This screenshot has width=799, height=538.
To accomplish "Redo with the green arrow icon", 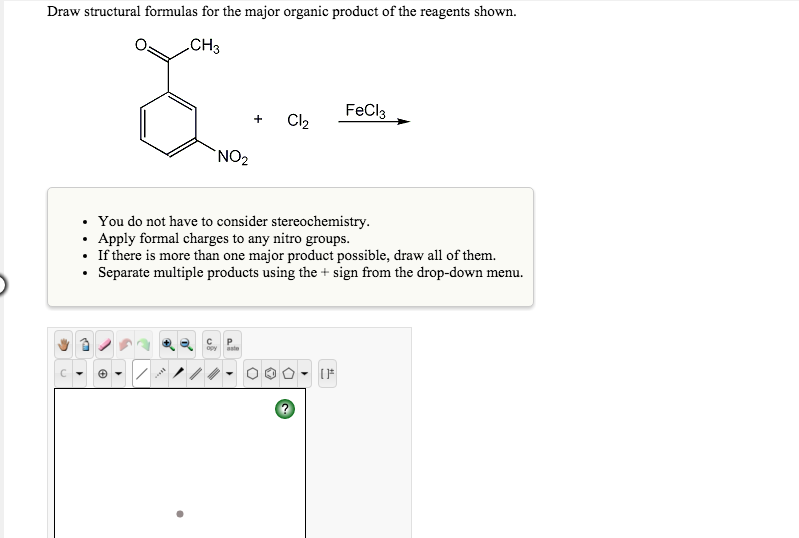I will [x=144, y=345].
